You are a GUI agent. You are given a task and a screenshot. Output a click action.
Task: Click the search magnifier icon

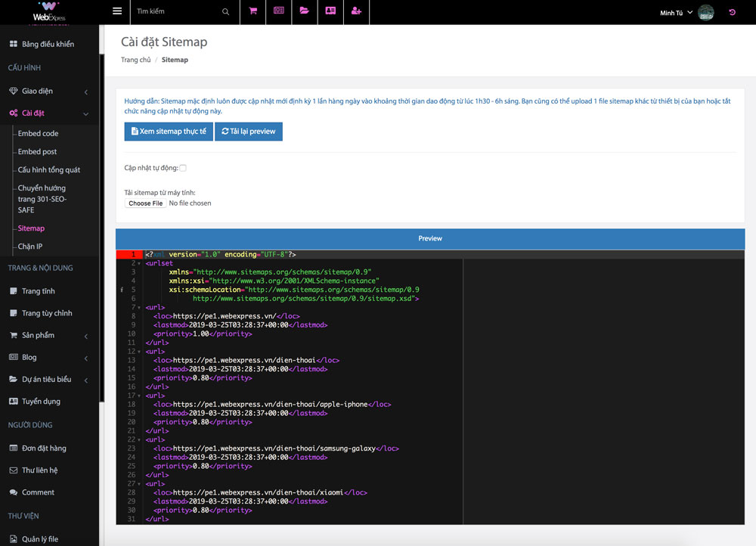[x=225, y=11]
